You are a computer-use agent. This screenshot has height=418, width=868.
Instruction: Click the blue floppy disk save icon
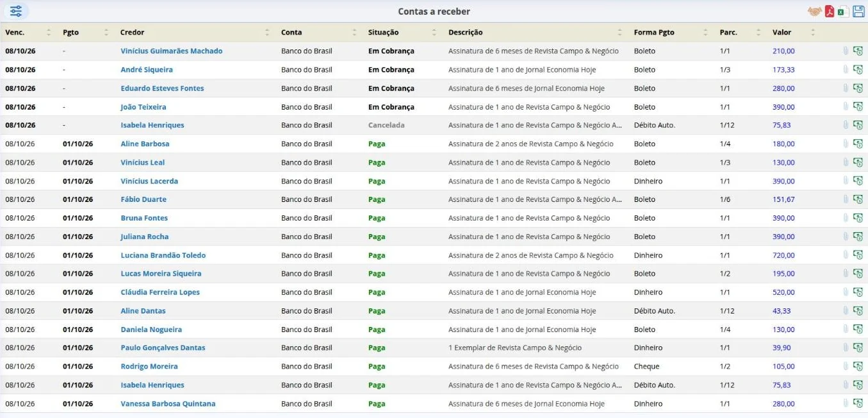pos(858,11)
